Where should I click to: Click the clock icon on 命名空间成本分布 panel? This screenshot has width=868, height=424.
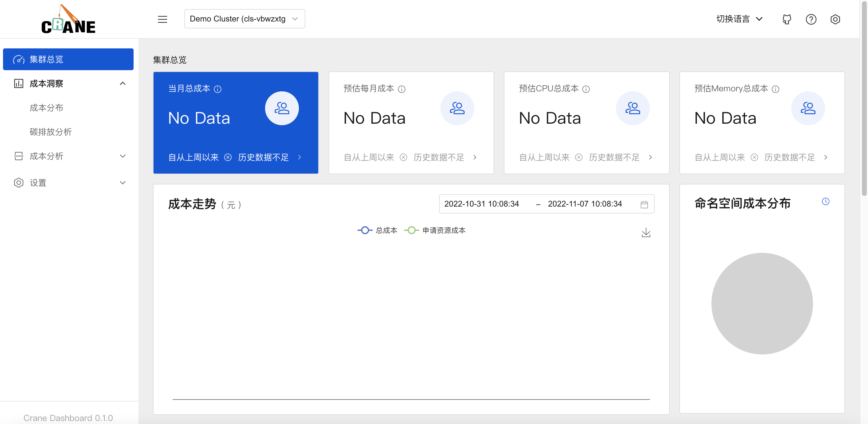click(x=826, y=201)
